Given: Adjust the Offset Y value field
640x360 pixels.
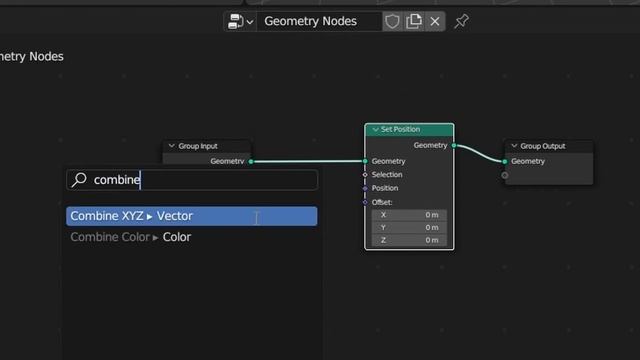Looking at the screenshot, I should (409, 227).
